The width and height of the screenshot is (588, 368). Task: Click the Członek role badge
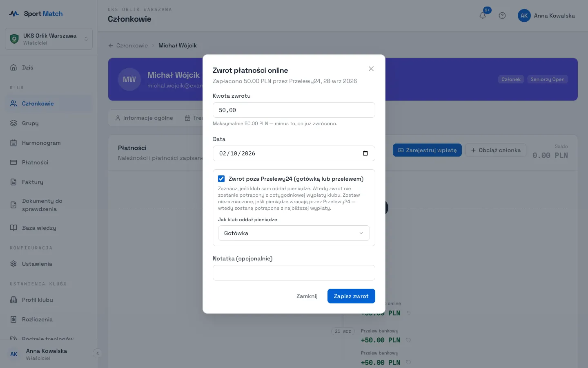[x=511, y=79]
